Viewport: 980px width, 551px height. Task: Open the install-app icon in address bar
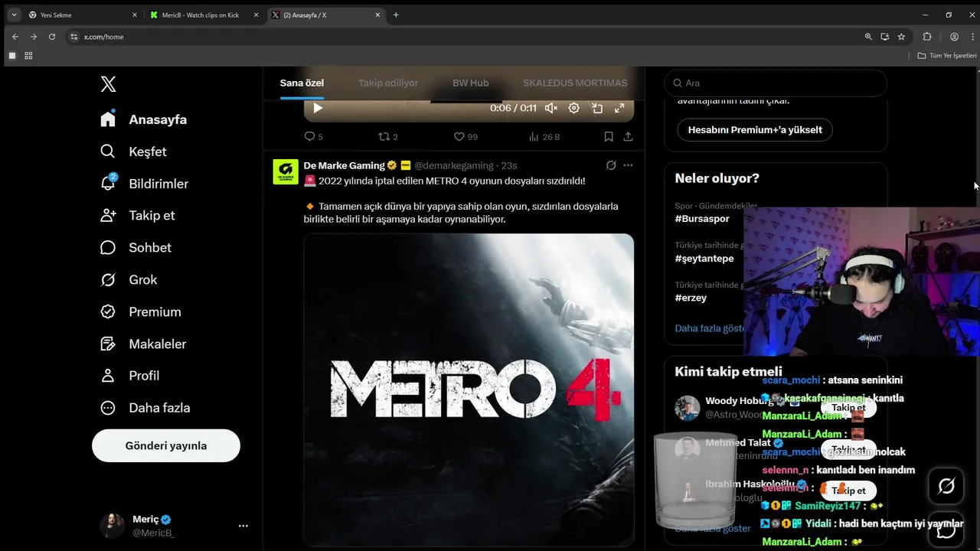point(885,37)
